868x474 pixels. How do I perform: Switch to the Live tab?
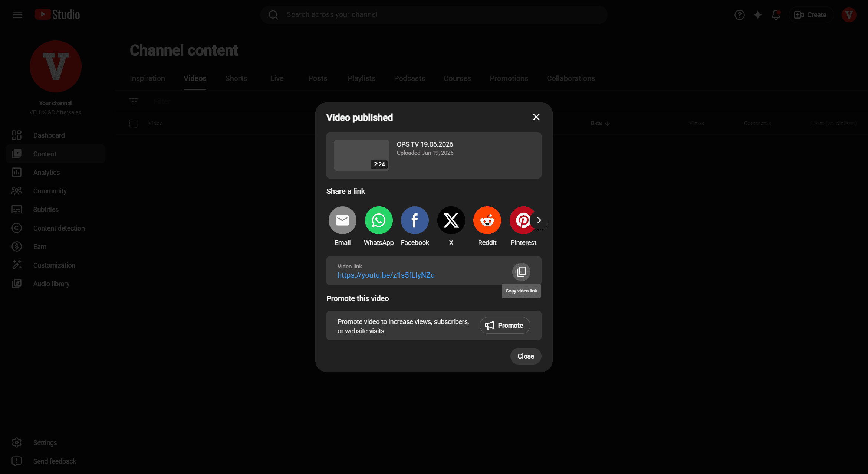tap(277, 78)
